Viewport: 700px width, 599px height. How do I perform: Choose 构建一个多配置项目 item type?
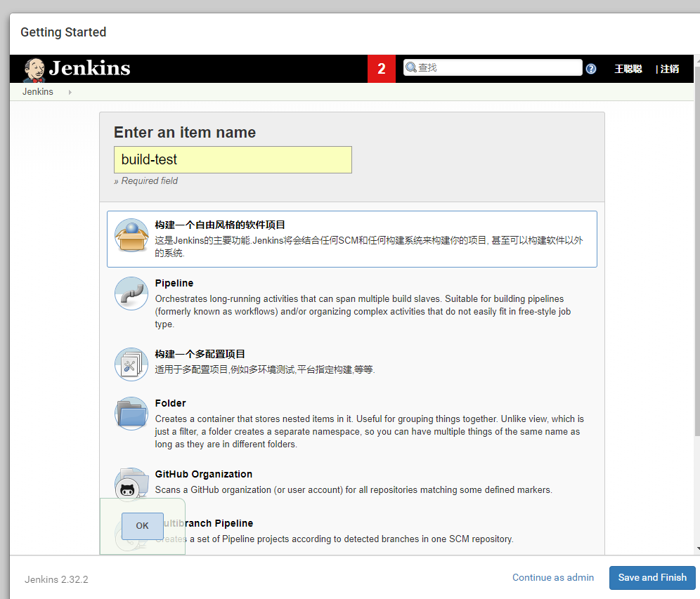tap(200, 354)
